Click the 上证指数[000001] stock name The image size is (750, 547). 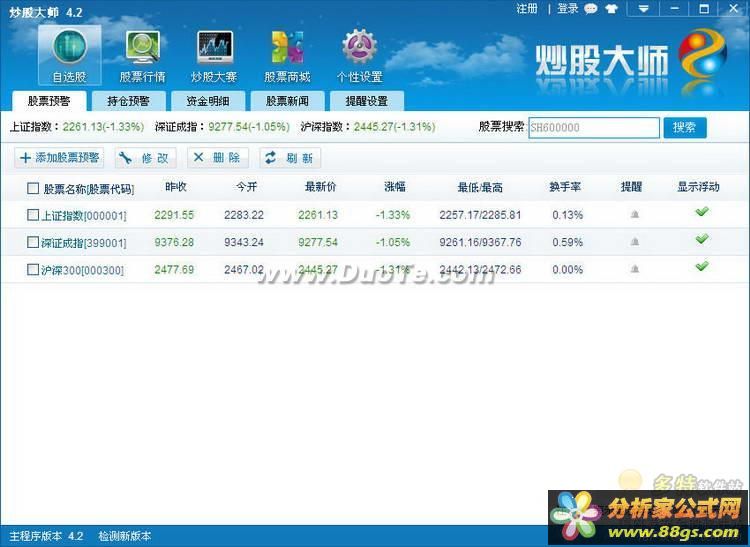click(x=84, y=216)
